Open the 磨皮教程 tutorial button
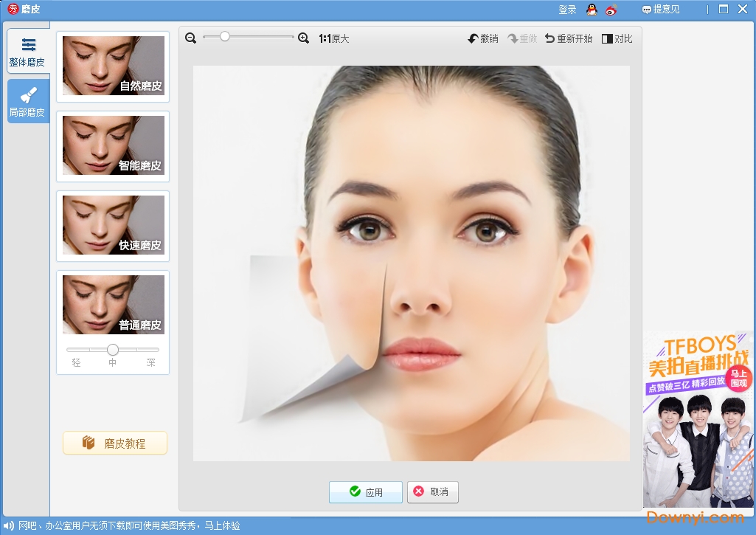756x535 pixels. pyautogui.click(x=115, y=443)
